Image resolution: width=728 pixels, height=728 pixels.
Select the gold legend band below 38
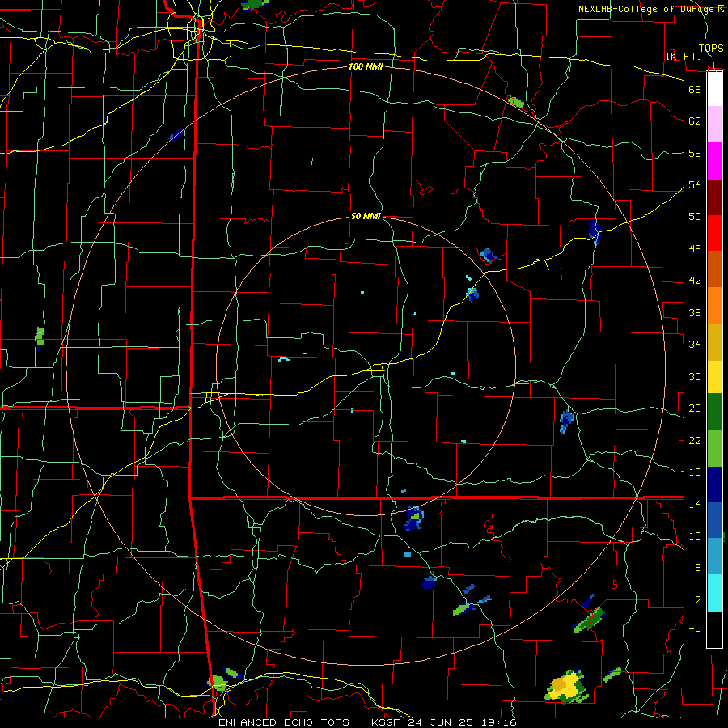pos(714,342)
